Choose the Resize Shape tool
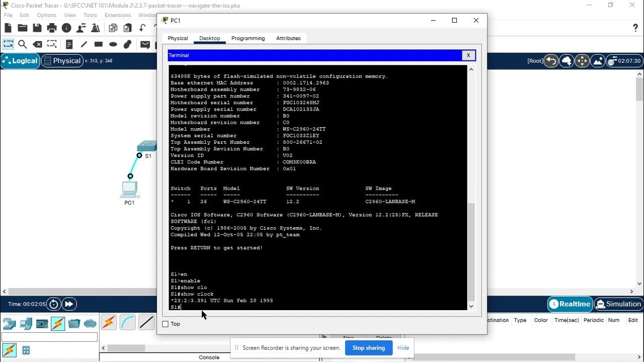 (x=52, y=44)
